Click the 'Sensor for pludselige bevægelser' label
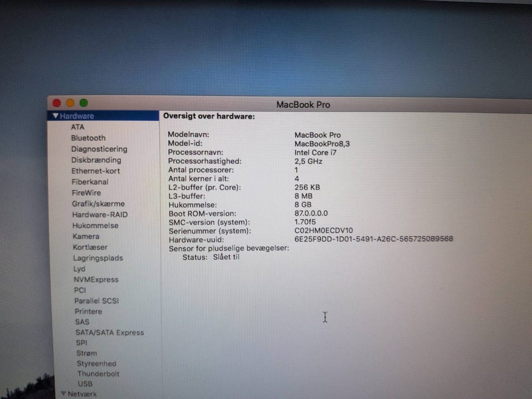 coord(229,248)
